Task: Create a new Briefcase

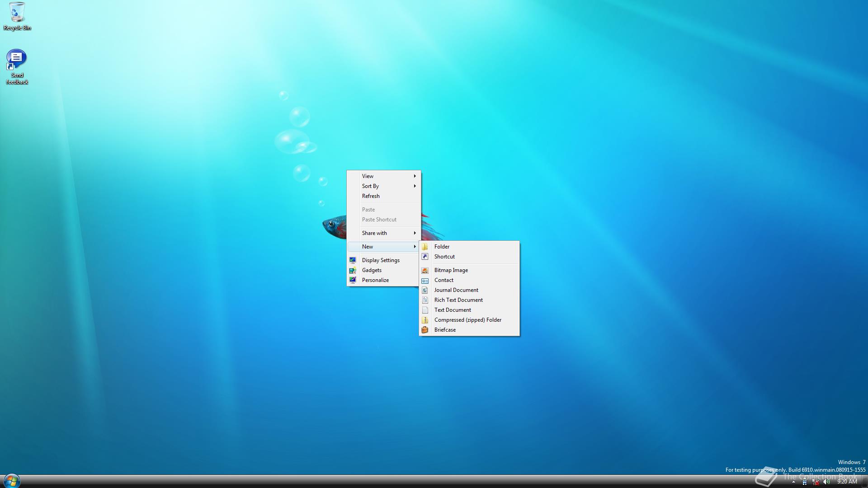Action: 469,330
